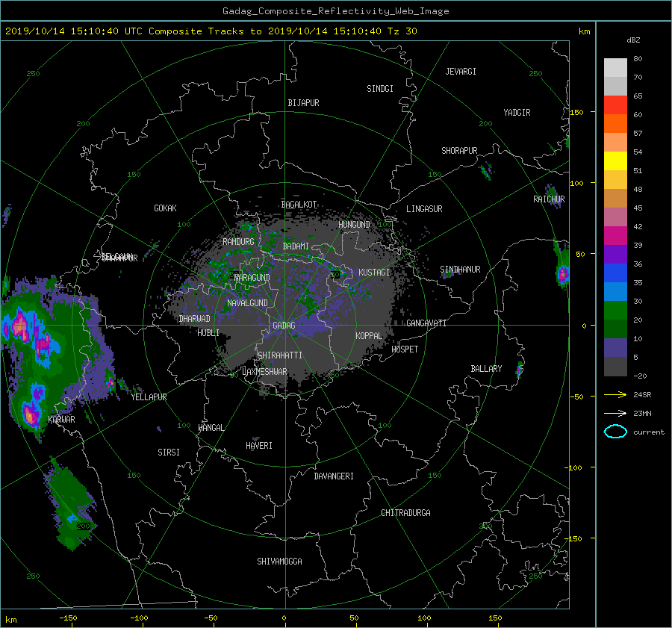Click the SIRSI city label
Viewport: 672px width, 628px height.
coord(169,453)
